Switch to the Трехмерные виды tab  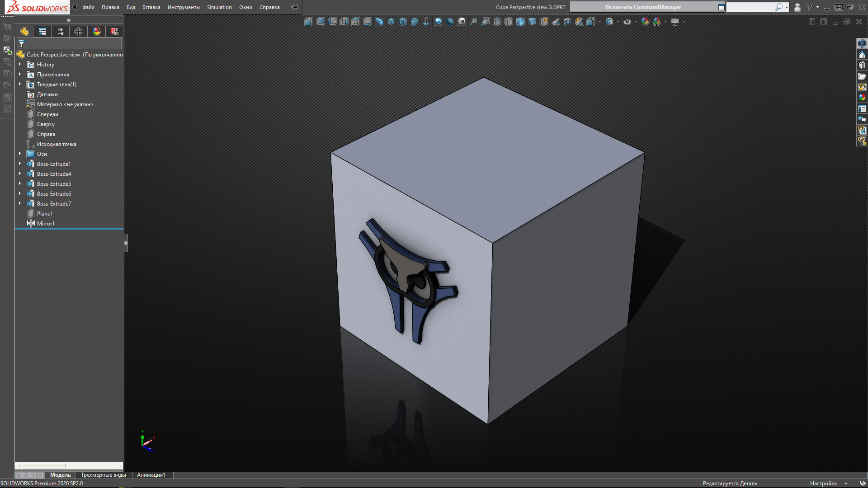coord(104,475)
